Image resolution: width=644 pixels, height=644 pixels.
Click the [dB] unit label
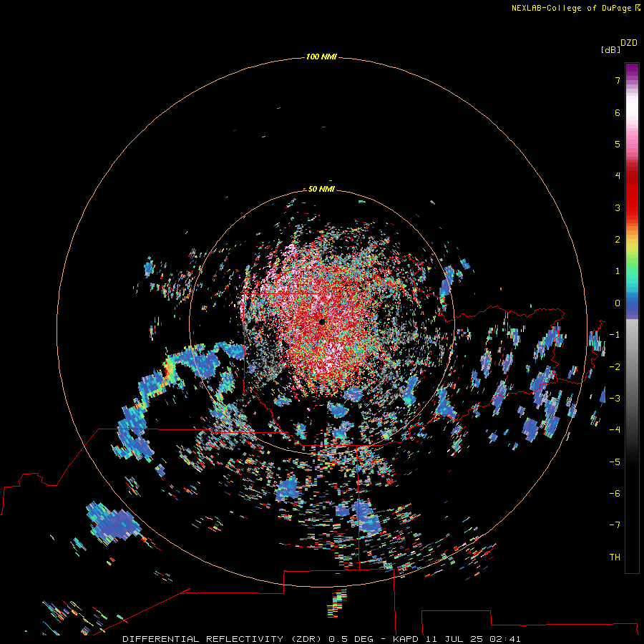coord(611,49)
